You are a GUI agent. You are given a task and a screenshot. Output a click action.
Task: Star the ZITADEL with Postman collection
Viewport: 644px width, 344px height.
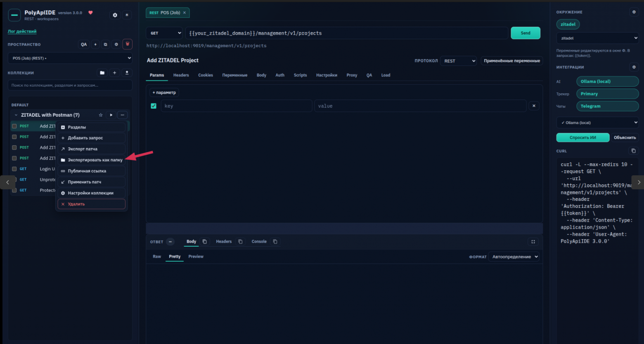click(101, 115)
